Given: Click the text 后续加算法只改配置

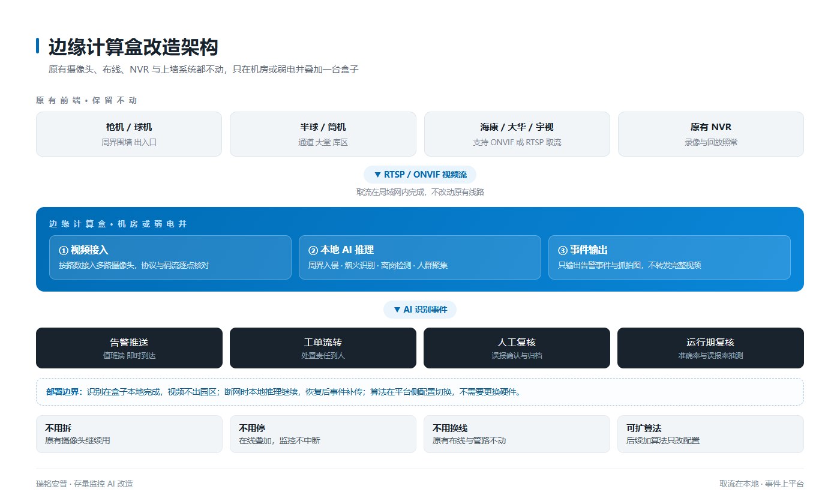Looking at the screenshot, I should coord(663,440).
